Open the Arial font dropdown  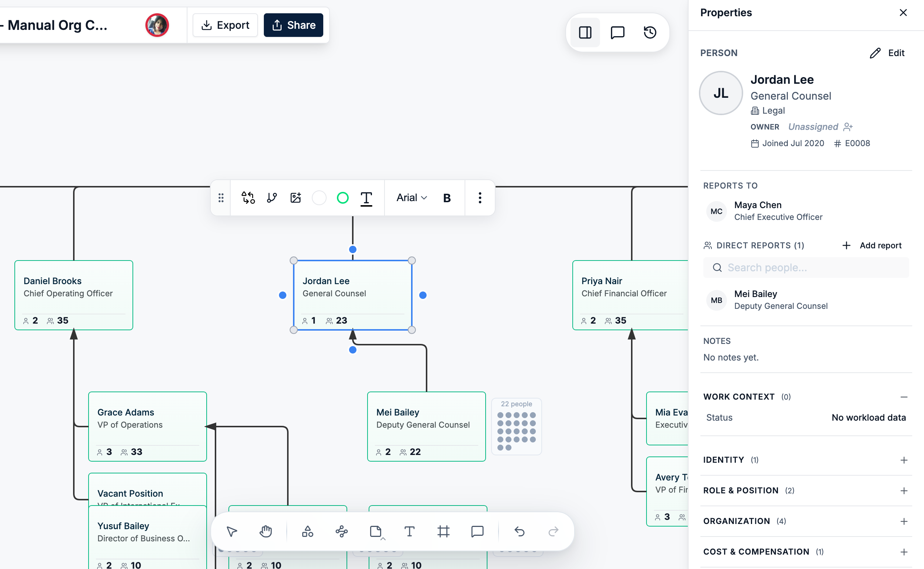tap(411, 197)
